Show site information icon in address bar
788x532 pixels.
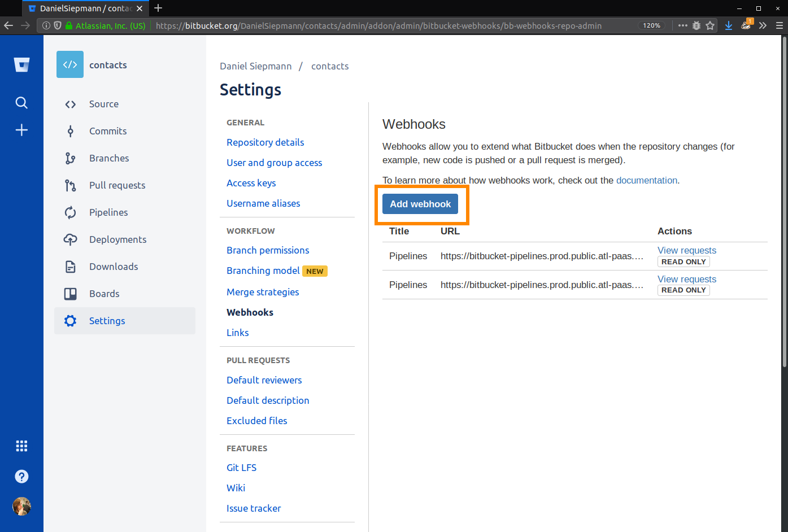pyautogui.click(x=46, y=25)
